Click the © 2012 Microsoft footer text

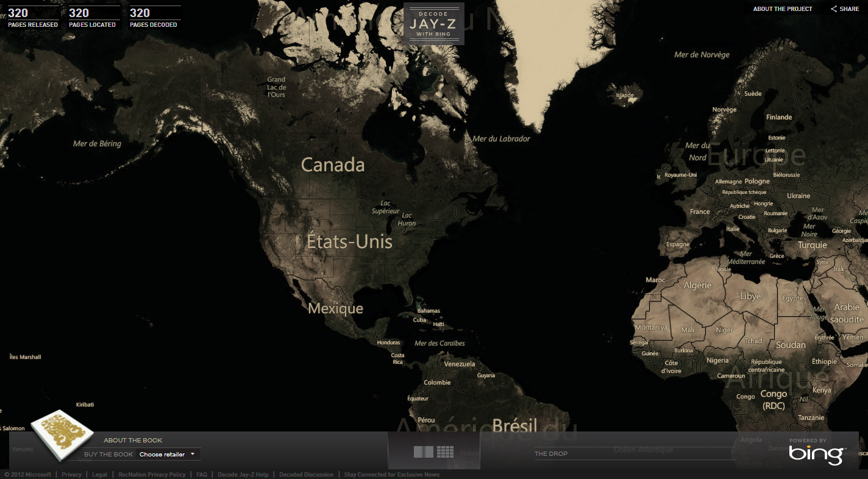coord(27,474)
